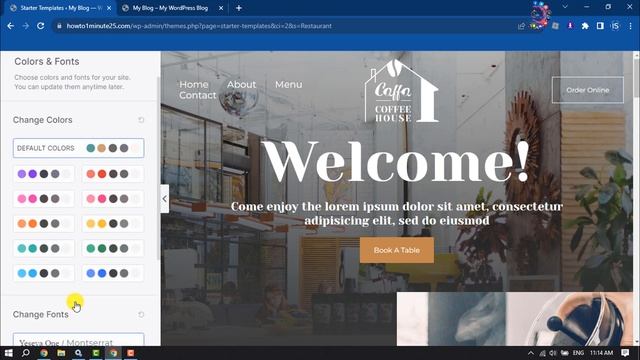Open green Camtasia icon on the taskbar
Image resolution: width=640 pixels, height=360 pixels.
click(x=96, y=353)
